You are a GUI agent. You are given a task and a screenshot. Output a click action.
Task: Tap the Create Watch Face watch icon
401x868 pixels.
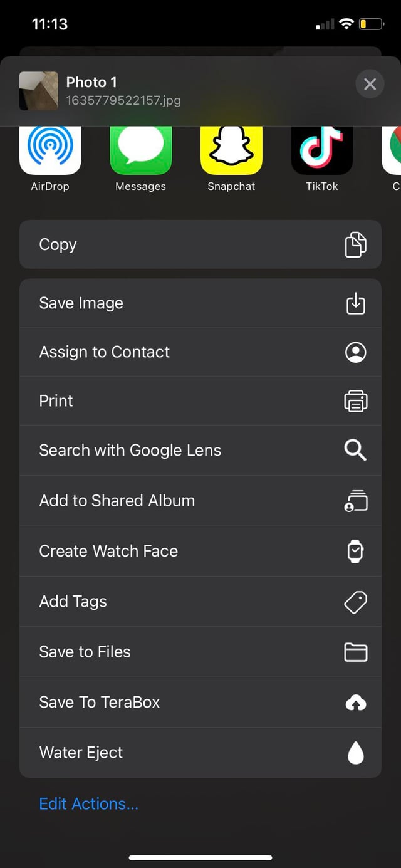(x=355, y=551)
